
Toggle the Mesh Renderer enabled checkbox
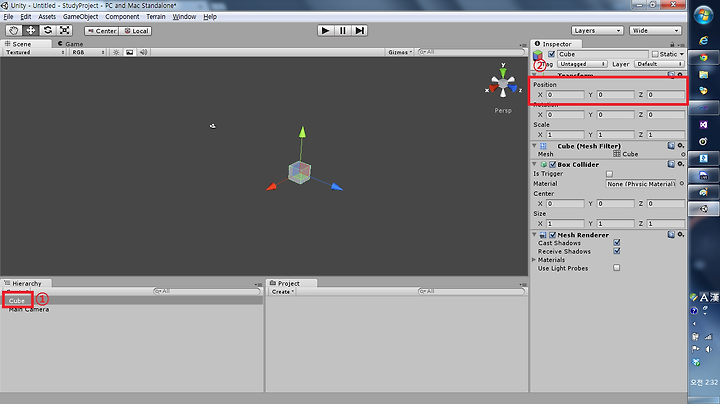click(x=552, y=235)
